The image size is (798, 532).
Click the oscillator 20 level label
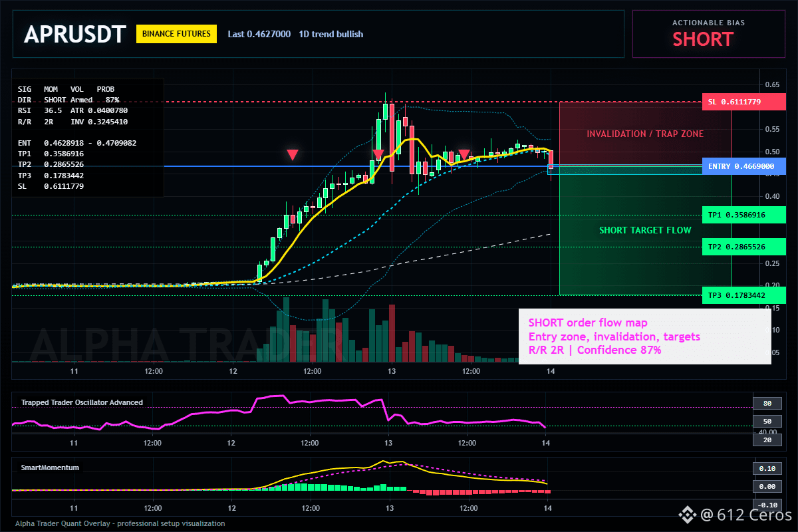tap(767, 440)
